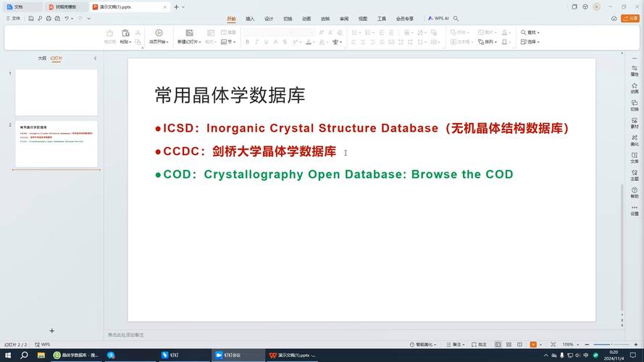Click the Paste clipboard icon
This screenshot has height=362, width=644.
(x=125, y=33)
